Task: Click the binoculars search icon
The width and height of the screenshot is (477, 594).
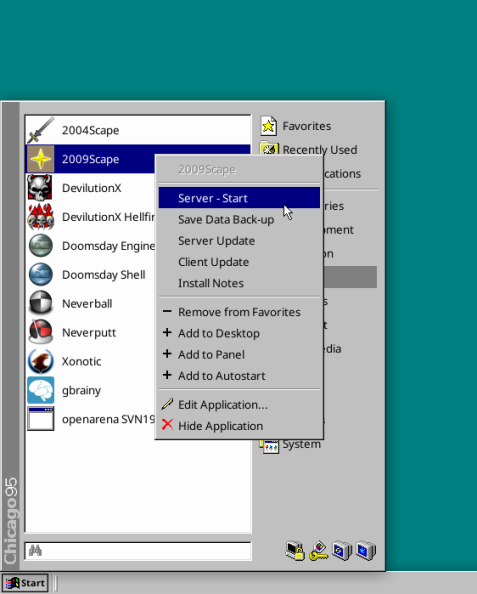Action: click(35, 551)
